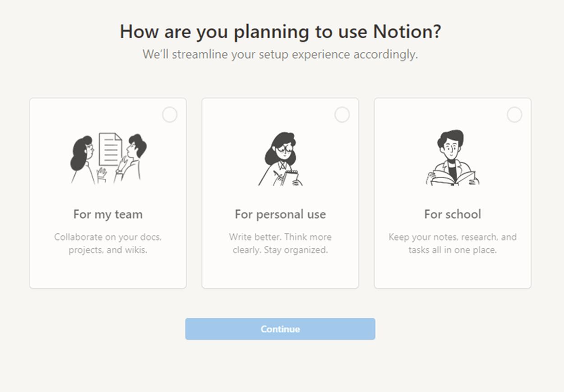Click the For my team title

(108, 214)
